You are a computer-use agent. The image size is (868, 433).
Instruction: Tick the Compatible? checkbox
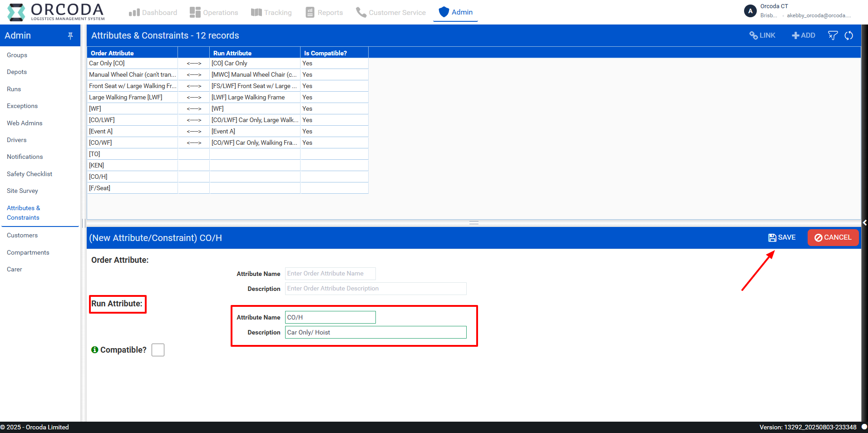pos(158,350)
